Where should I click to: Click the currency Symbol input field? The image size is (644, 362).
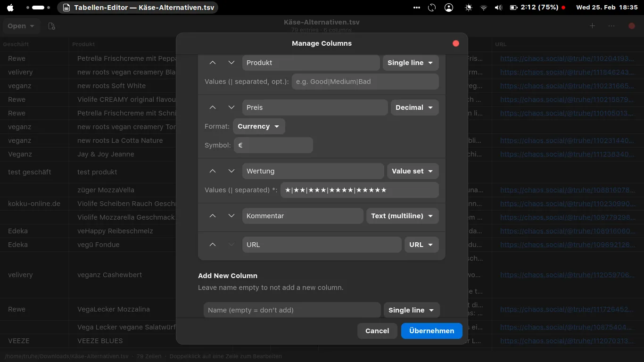(273, 145)
